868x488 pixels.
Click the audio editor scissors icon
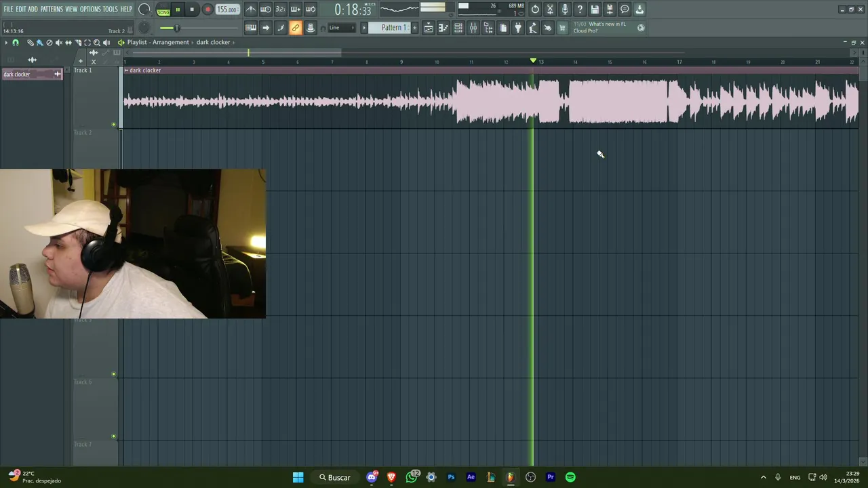point(550,9)
